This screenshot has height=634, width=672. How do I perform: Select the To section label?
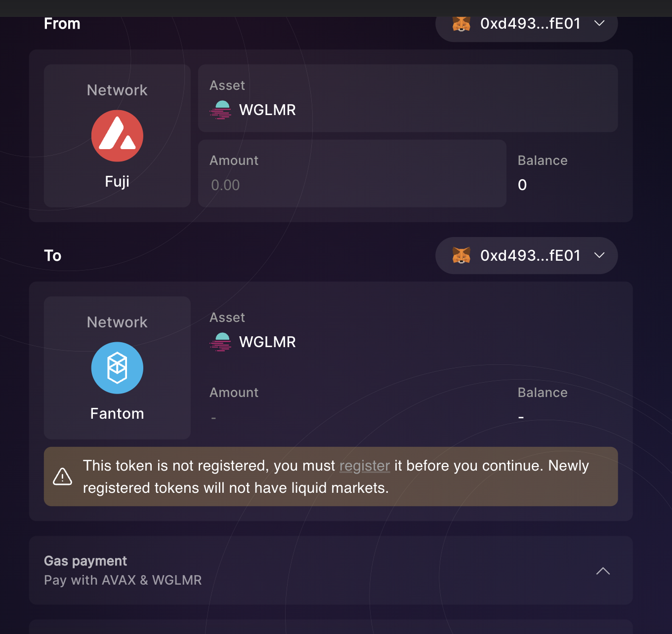pos(53,255)
